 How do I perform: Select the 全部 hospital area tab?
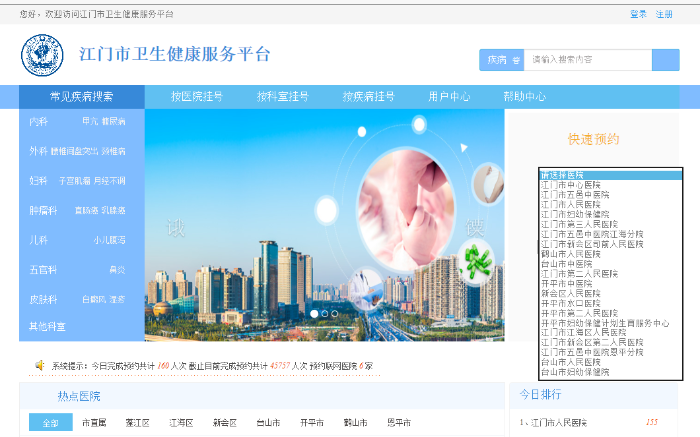pyautogui.click(x=50, y=422)
